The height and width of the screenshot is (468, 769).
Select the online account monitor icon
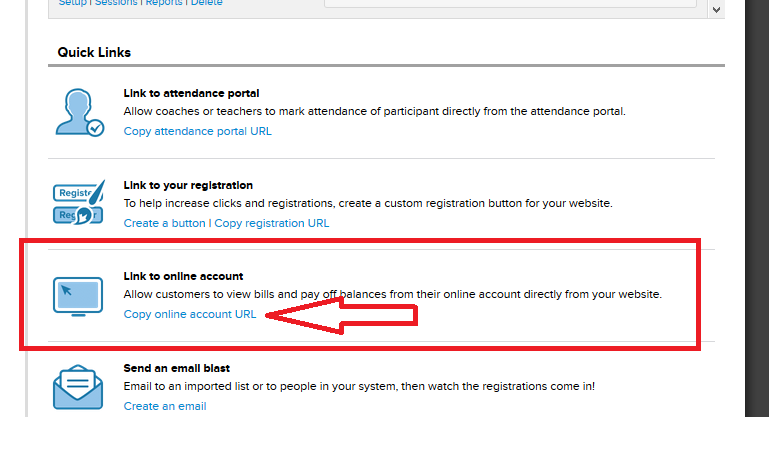[x=78, y=296]
